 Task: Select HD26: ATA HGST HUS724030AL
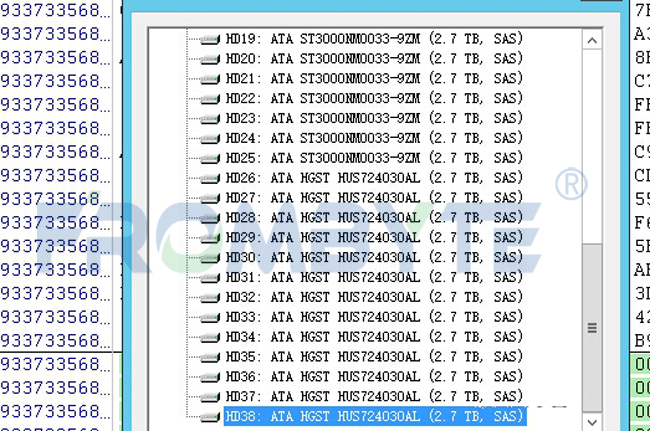tap(374, 178)
